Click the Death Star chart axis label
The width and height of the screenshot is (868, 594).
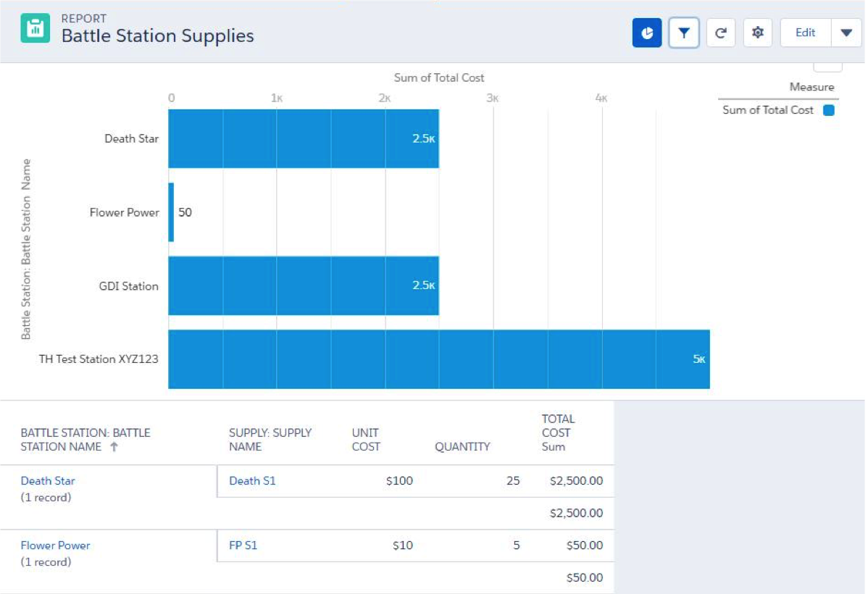pyautogui.click(x=131, y=138)
